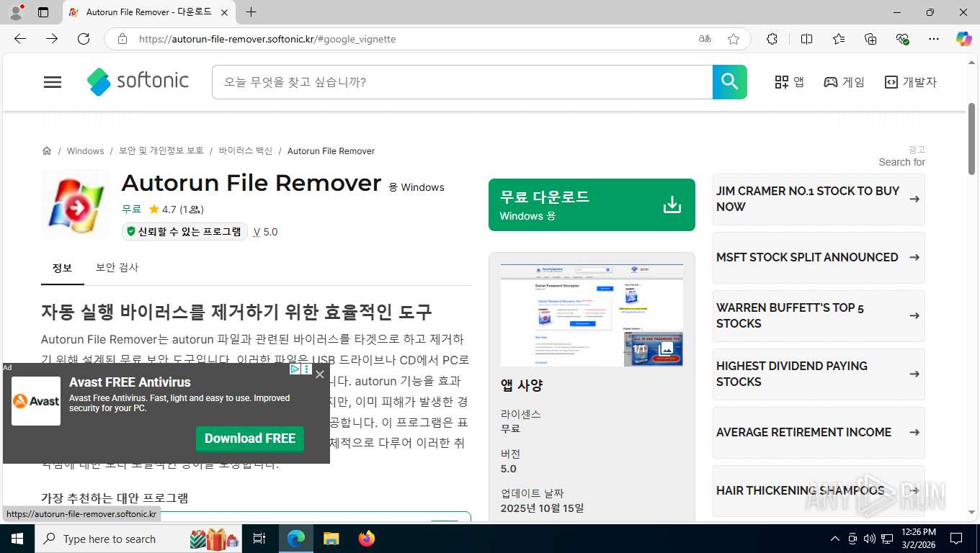Screen dimensions: 980x553
Task: Open HIGHEST DIVIDEND PAYING STOCKS link
Action: point(819,374)
